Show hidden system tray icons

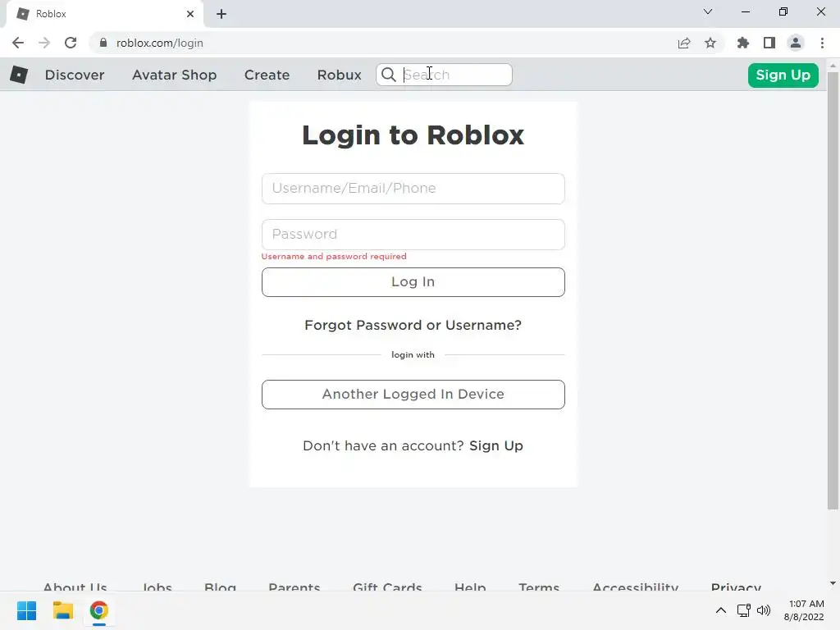coord(721,610)
